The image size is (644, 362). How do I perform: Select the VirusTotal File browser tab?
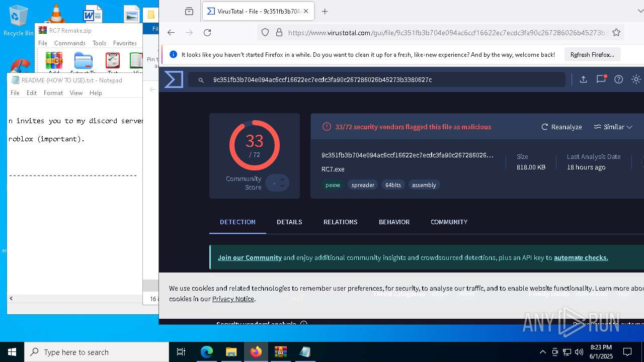click(x=259, y=11)
